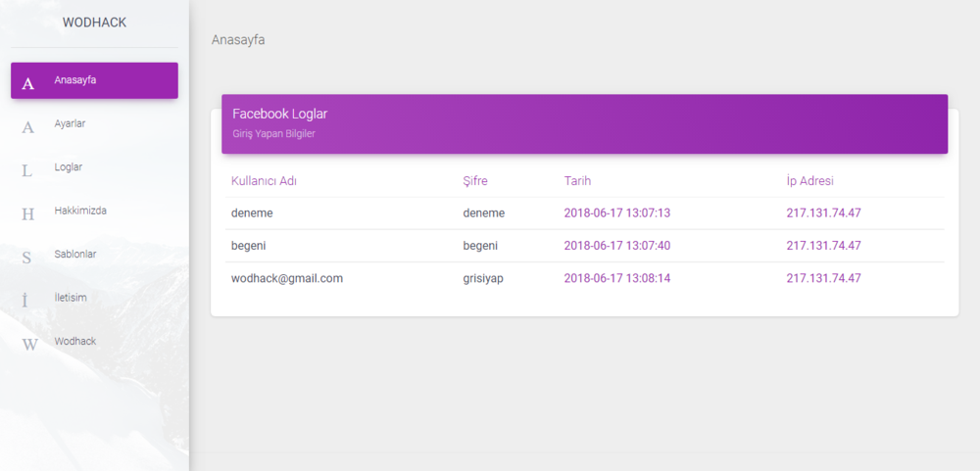
Task: Click the Giriş Yapan Bilgiler subtitle
Action: click(273, 134)
